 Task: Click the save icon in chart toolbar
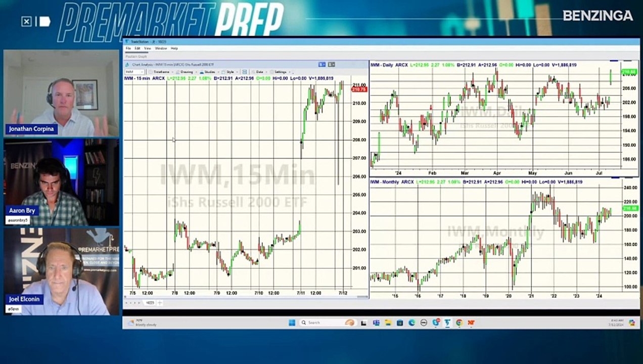click(245, 72)
